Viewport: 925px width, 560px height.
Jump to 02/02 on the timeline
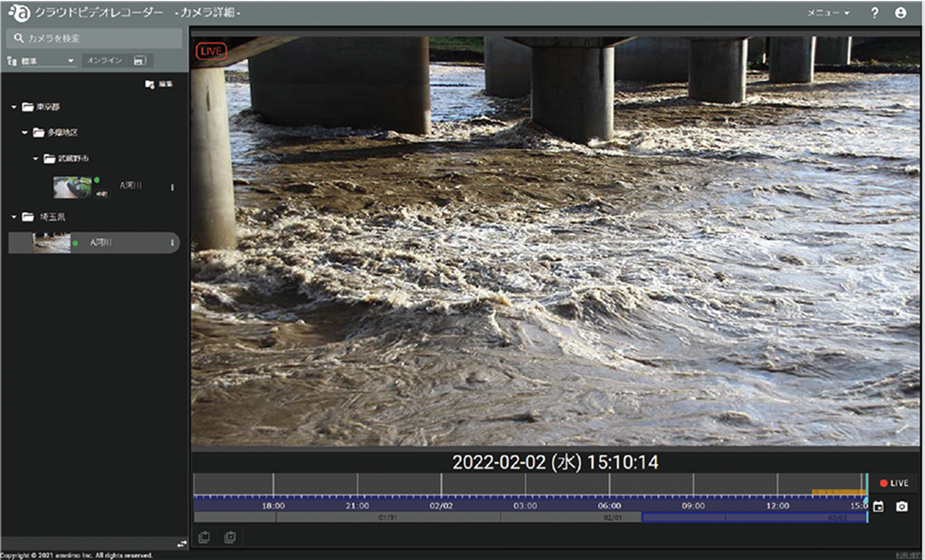(442, 506)
